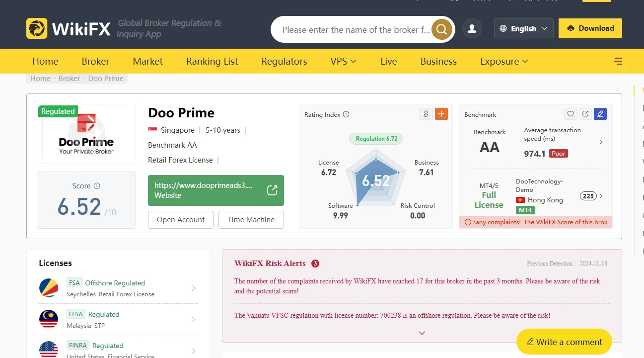Click the Rating Index info icon
Viewport: 644px width, 358px height.
pyautogui.click(x=346, y=114)
